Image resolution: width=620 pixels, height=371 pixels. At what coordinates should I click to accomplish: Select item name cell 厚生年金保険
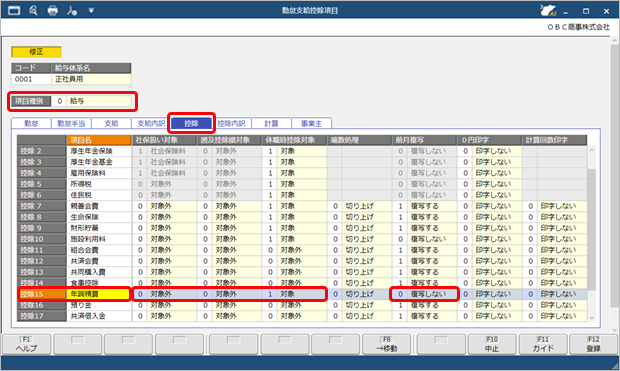pos(99,151)
